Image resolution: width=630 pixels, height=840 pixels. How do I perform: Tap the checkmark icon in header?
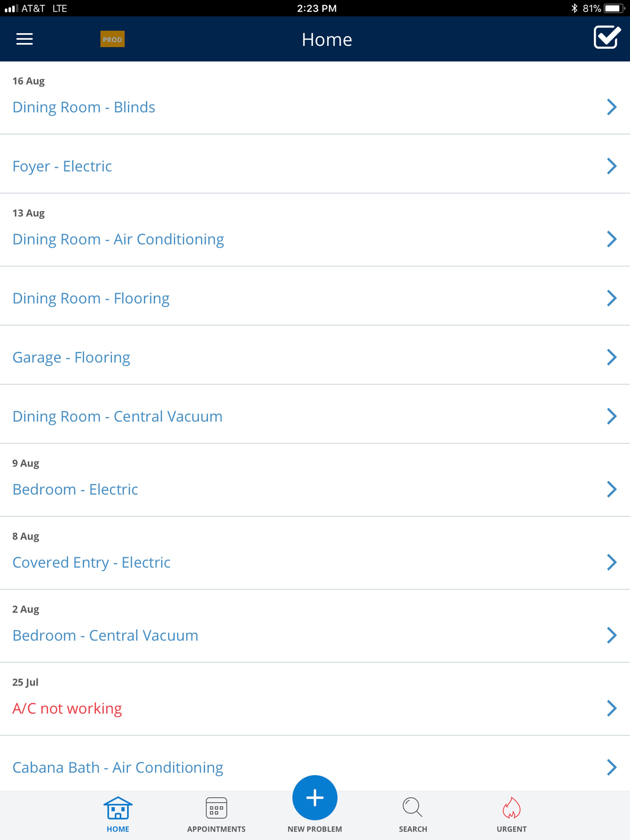[x=607, y=38]
